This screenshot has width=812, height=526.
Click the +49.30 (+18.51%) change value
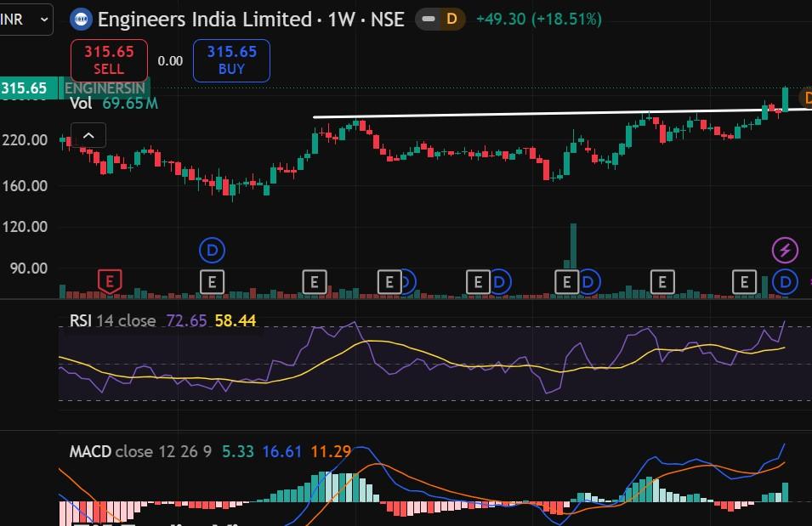click(538, 20)
